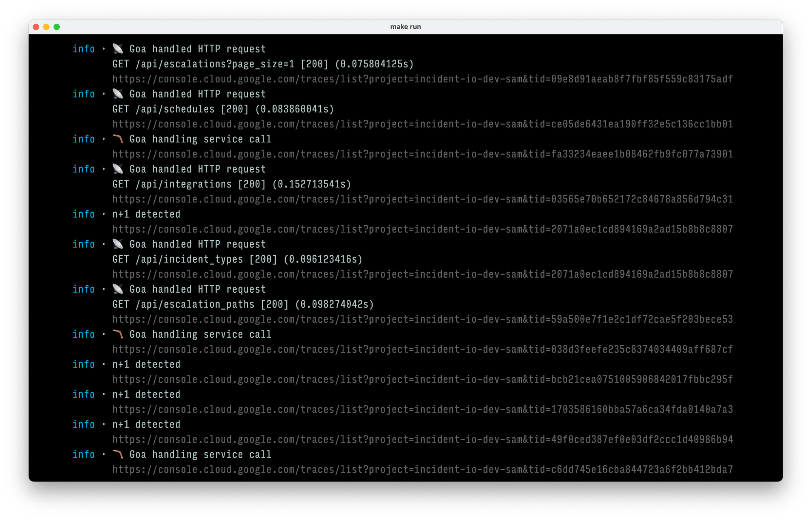Click the satellite icon beside the /api/integrations log
The height and width of the screenshot is (520, 812).
click(118, 169)
